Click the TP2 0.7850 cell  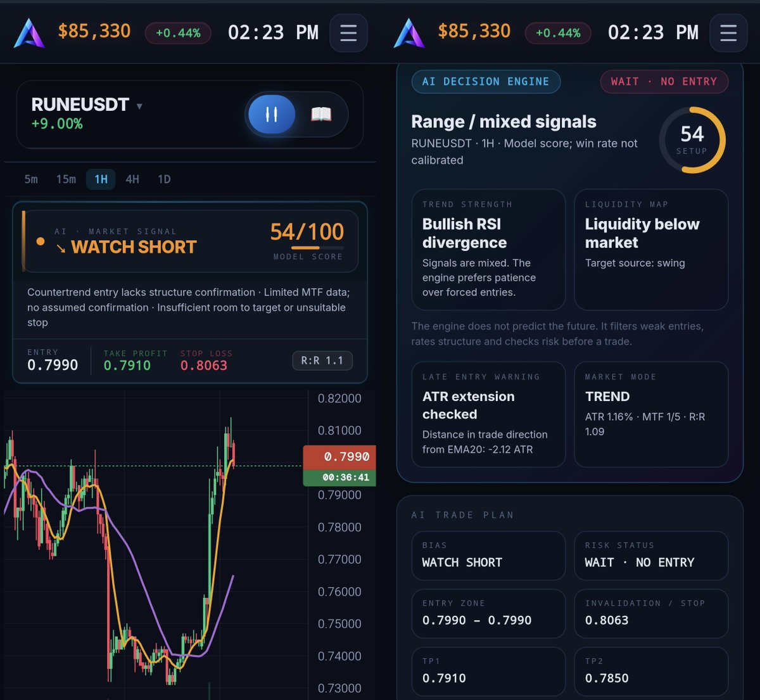(651, 671)
